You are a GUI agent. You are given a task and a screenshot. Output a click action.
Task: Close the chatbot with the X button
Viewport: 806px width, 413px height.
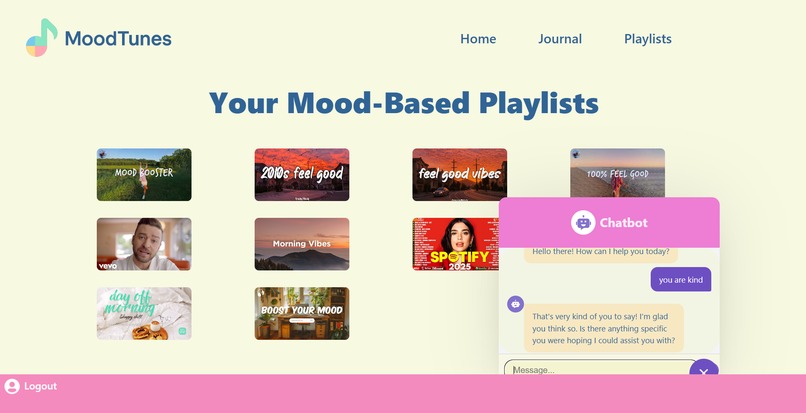(x=704, y=368)
